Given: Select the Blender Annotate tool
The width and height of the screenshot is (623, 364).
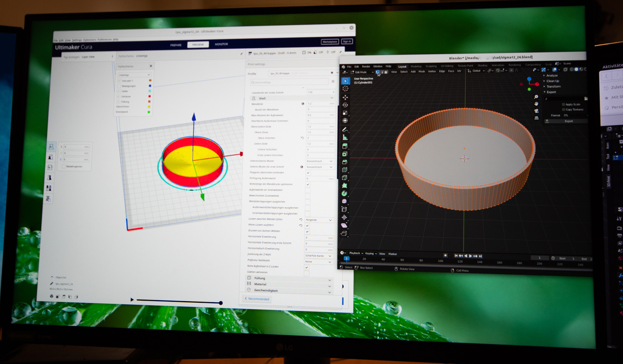Looking at the screenshot, I should (345, 129).
